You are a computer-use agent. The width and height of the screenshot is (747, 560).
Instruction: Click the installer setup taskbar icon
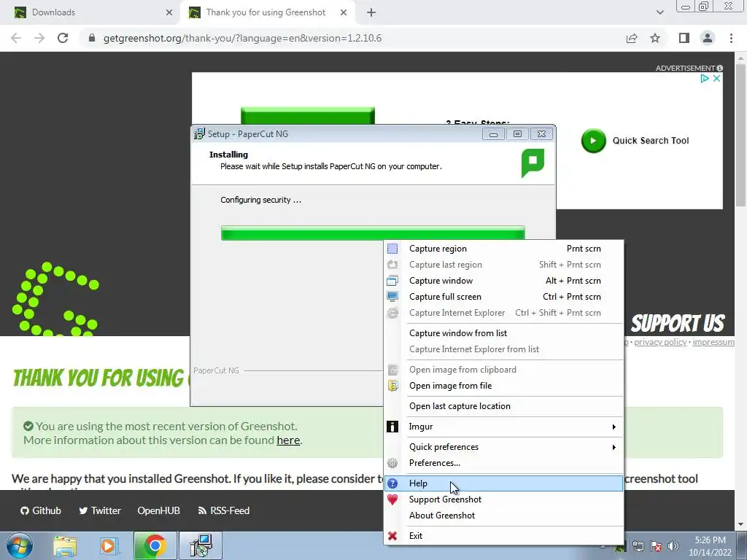[201, 545]
